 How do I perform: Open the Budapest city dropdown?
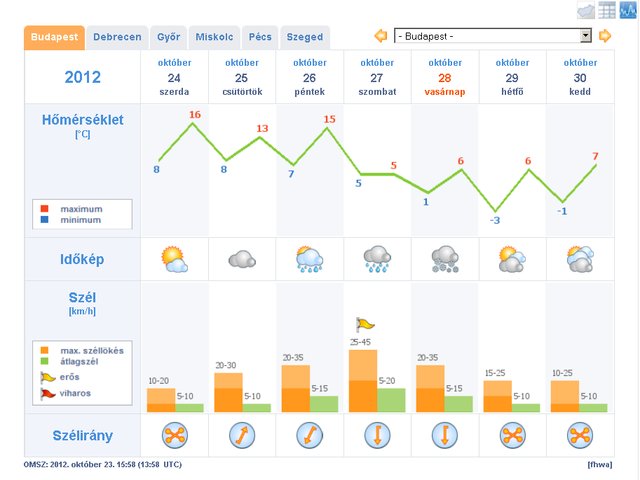(493, 36)
